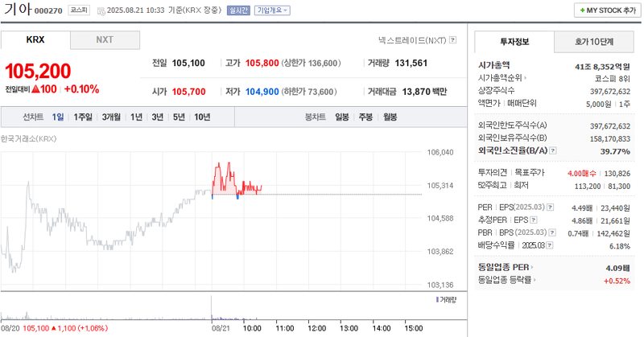
Task: Click help icon next to PER EPS(2025.03)
Action: pos(551,208)
